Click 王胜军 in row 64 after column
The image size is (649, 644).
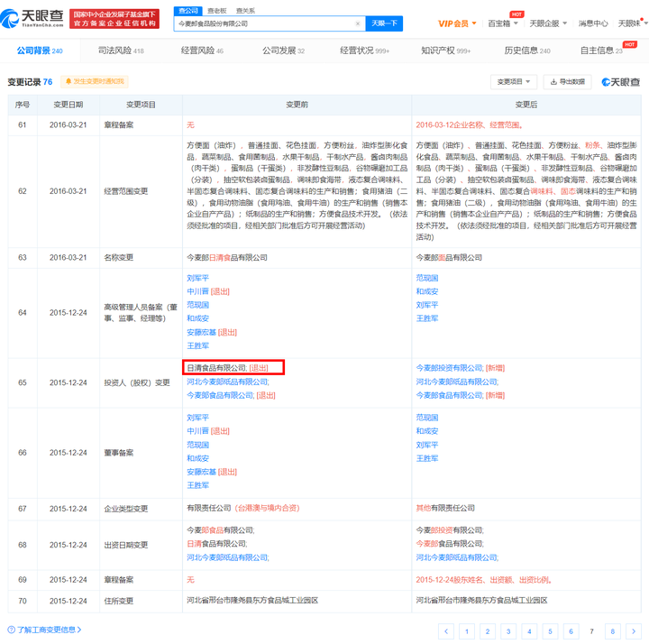click(x=427, y=318)
